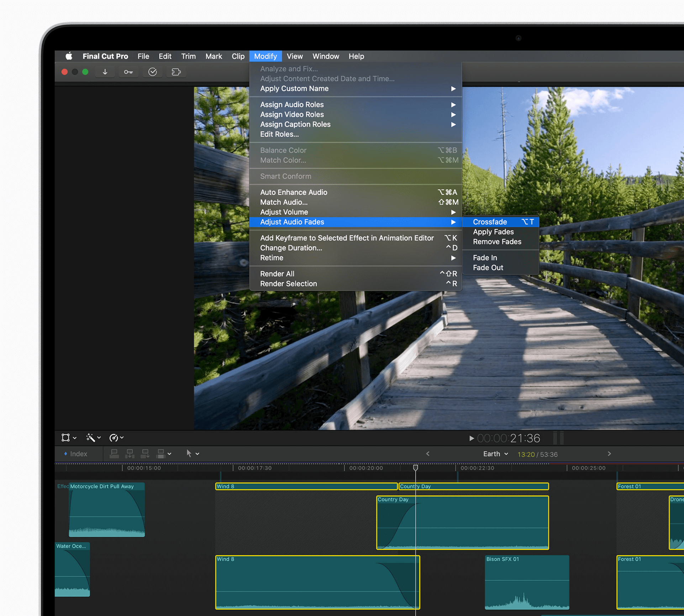Go back in timeline history arrow
This screenshot has height=616, width=684.
point(428,454)
